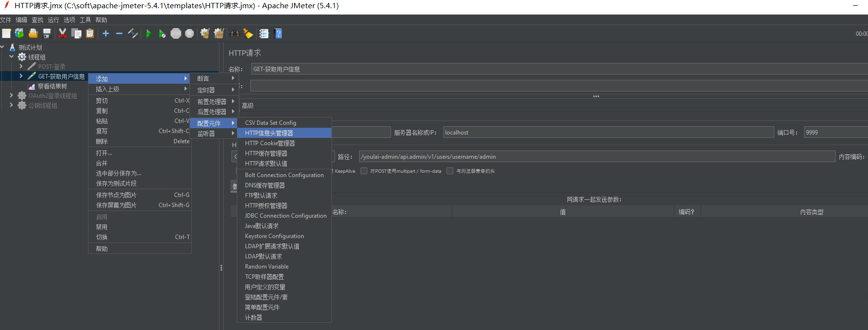
Task: Click the Start no pauses icon
Action: pos(162,33)
